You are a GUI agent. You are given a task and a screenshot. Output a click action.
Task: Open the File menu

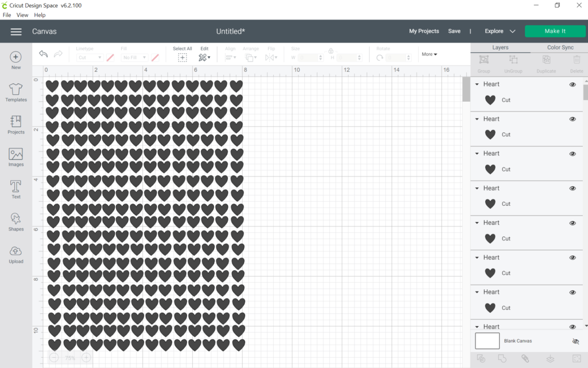tap(7, 15)
